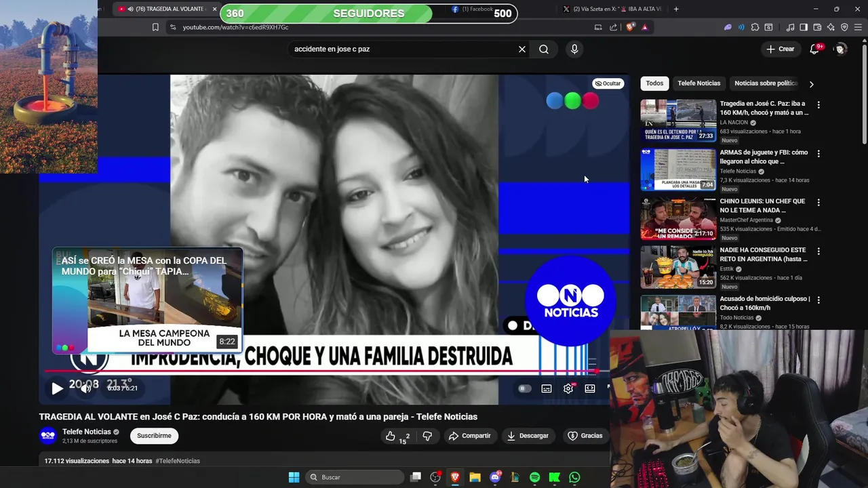Screen dimensions: 868x488
Task: Toggle the Brave sidebar panel
Action: pyautogui.click(x=804, y=27)
